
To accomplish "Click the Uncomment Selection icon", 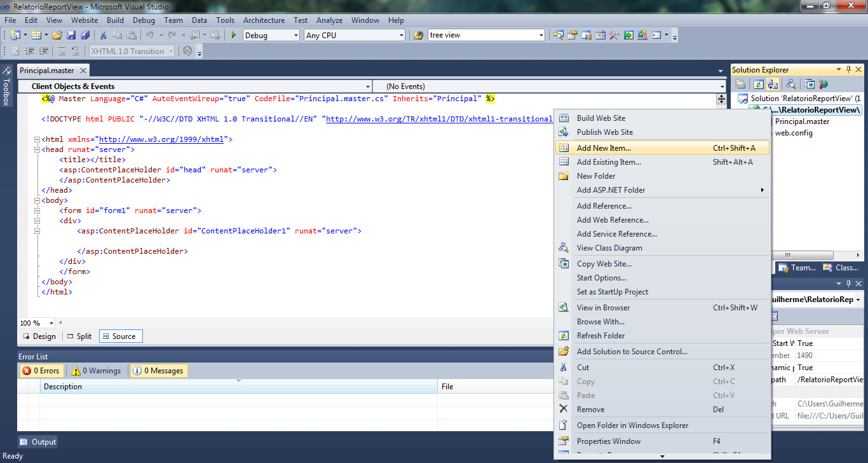I will coord(75,51).
